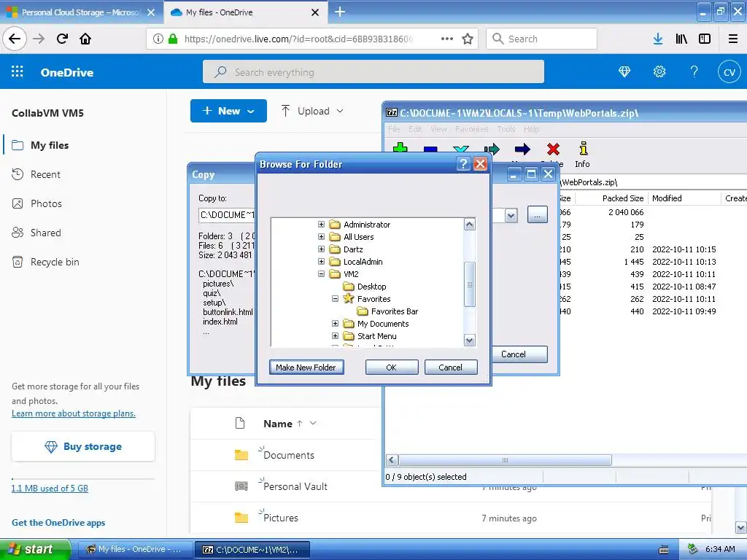Open Recent in OneDrive sidebar
747x560 pixels.
(x=45, y=174)
